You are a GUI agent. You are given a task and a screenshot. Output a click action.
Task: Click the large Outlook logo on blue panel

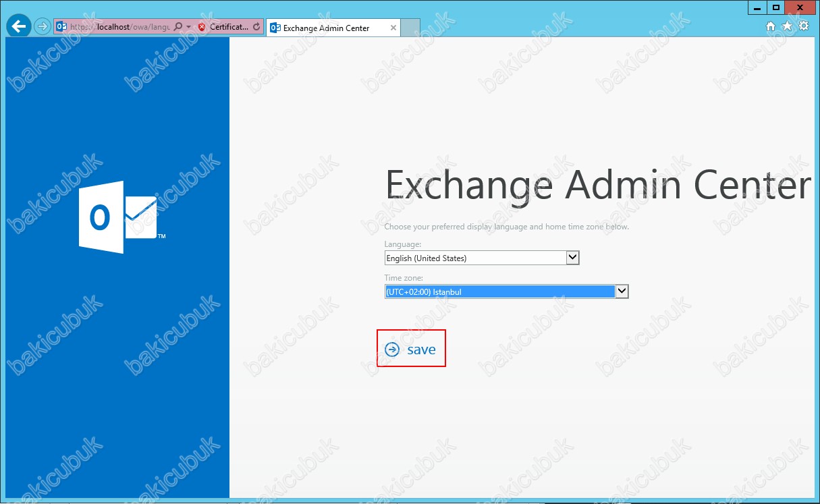[x=122, y=217]
